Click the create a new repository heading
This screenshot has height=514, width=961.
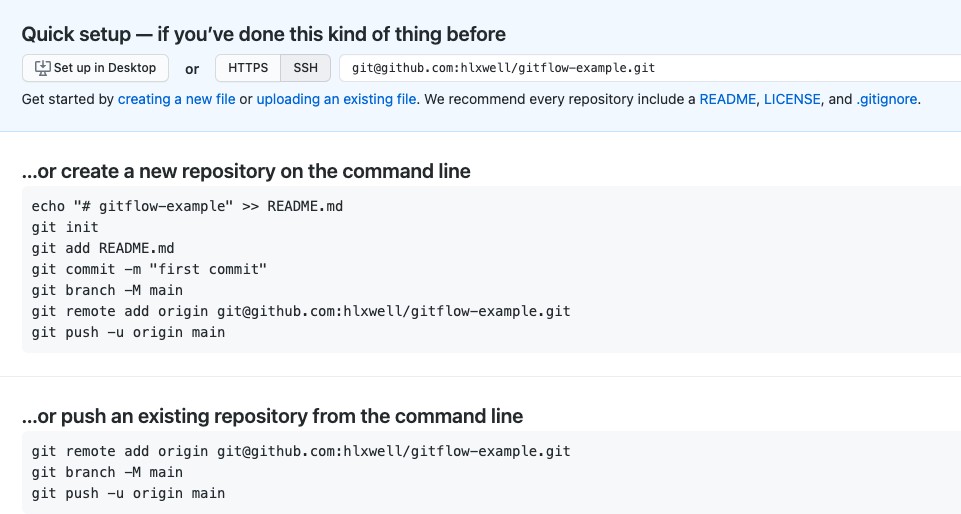[x=246, y=171]
